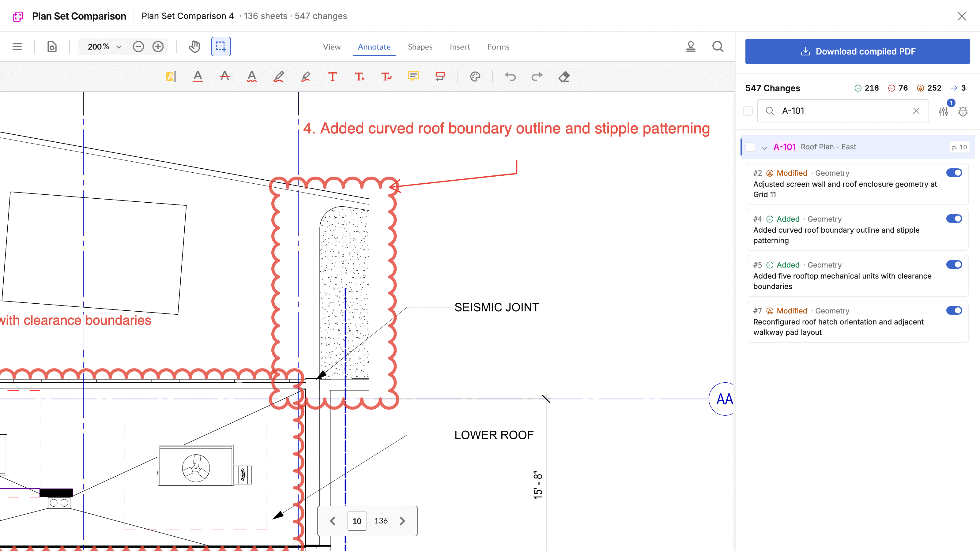
Task: Select the text insert replace tool
Action: click(x=386, y=77)
